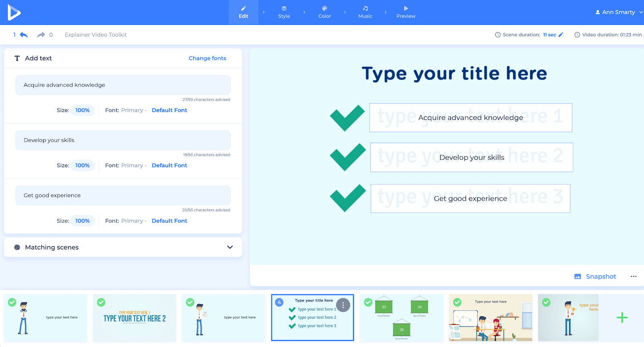644x347 pixels.
Task: Open the Music tab
Action: pos(365,12)
